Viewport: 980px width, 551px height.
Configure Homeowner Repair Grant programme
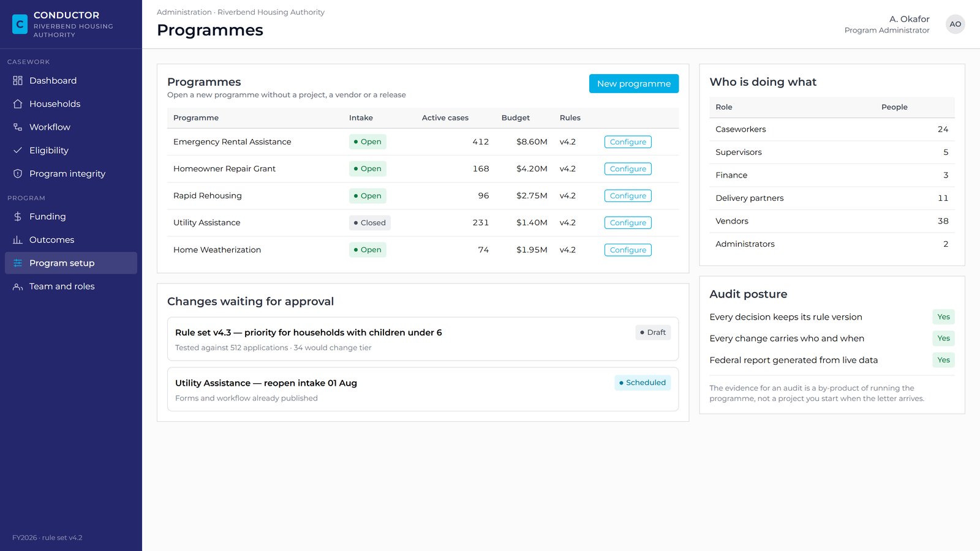click(x=628, y=168)
